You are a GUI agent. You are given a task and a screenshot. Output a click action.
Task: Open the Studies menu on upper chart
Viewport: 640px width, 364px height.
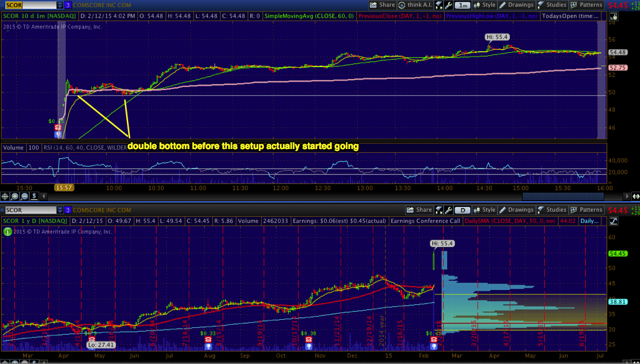(552, 5)
